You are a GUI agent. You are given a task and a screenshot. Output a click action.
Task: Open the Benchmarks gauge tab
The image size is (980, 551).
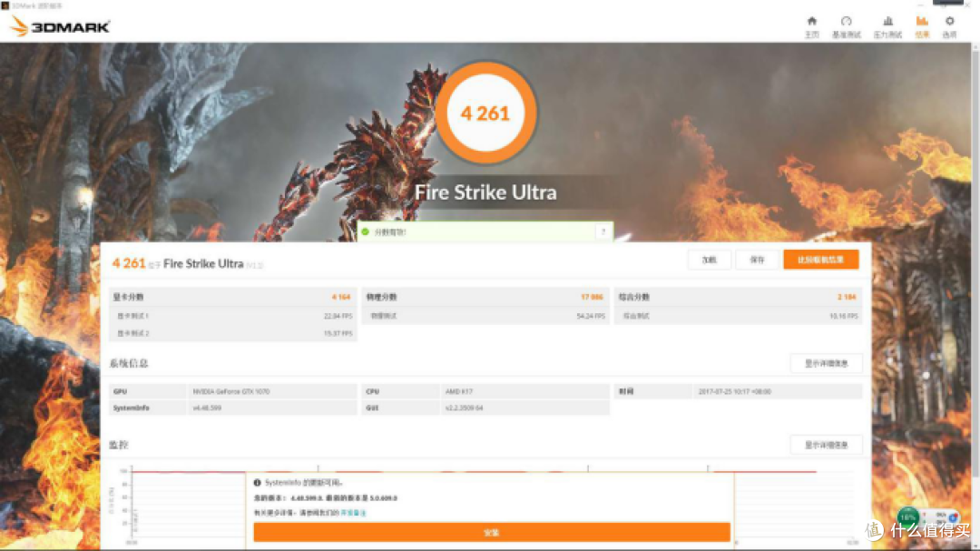pyautogui.click(x=847, y=27)
